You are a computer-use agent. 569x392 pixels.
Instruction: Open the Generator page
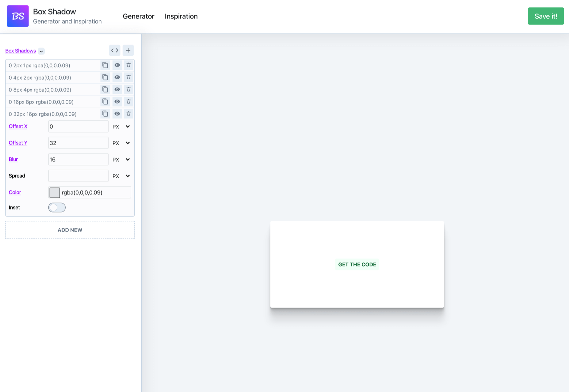pyautogui.click(x=139, y=16)
